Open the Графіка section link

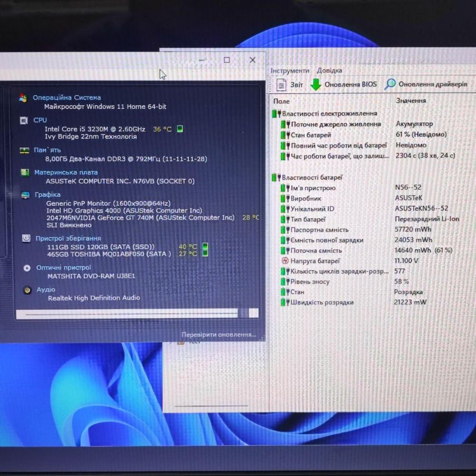pyautogui.click(x=48, y=195)
